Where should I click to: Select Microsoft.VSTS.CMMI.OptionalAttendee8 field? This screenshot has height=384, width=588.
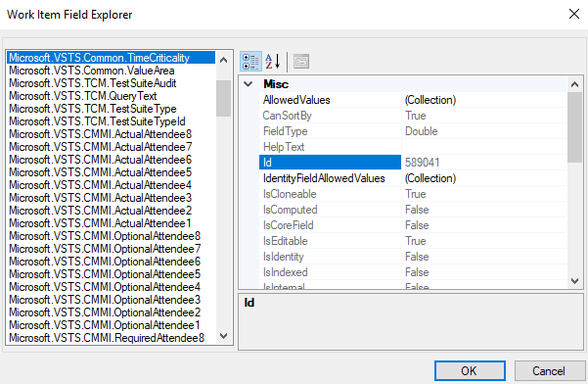pyautogui.click(x=112, y=236)
